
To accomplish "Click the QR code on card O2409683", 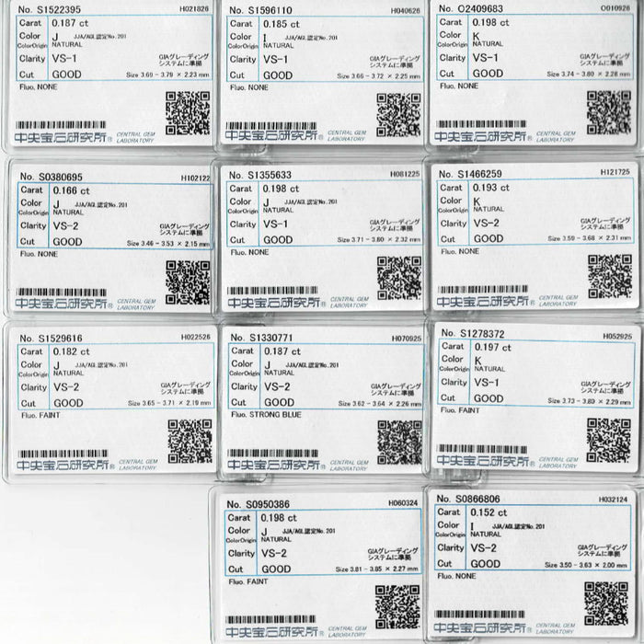I will point(609,113).
